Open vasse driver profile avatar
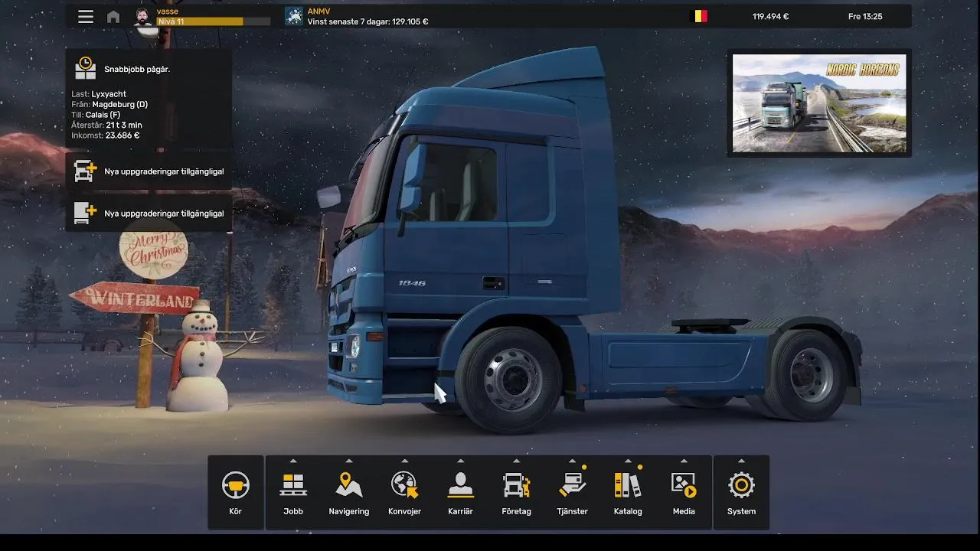Screen dimensions: 980x551 tap(143, 17)
